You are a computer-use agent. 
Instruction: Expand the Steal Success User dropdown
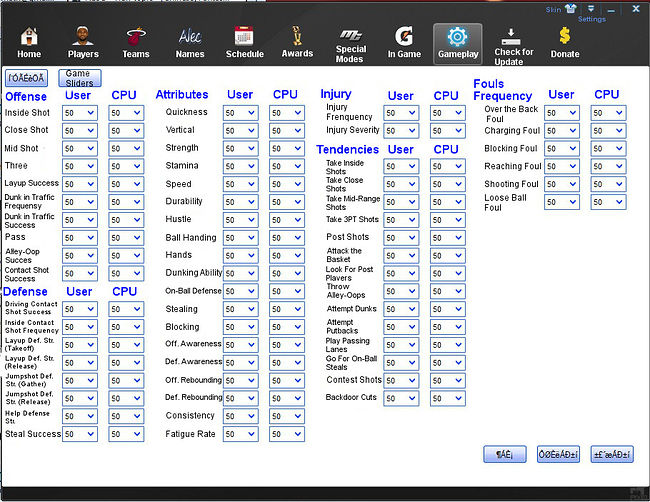(80, 435)
